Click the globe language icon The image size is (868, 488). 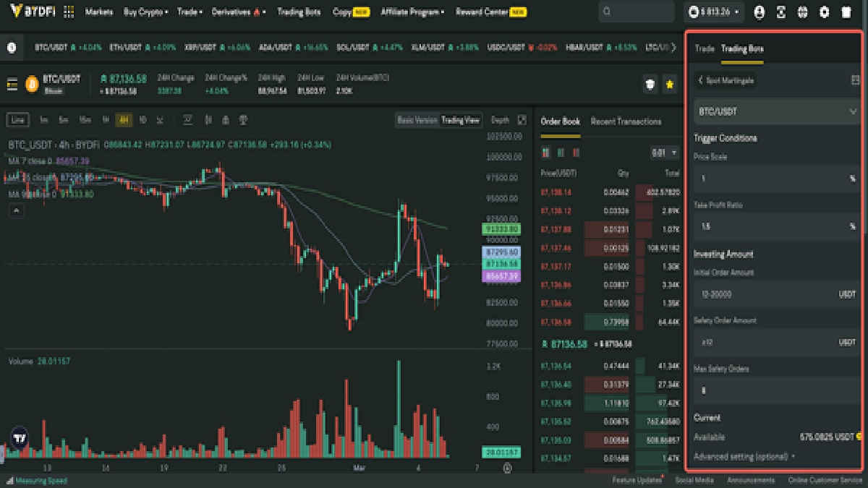802,12
